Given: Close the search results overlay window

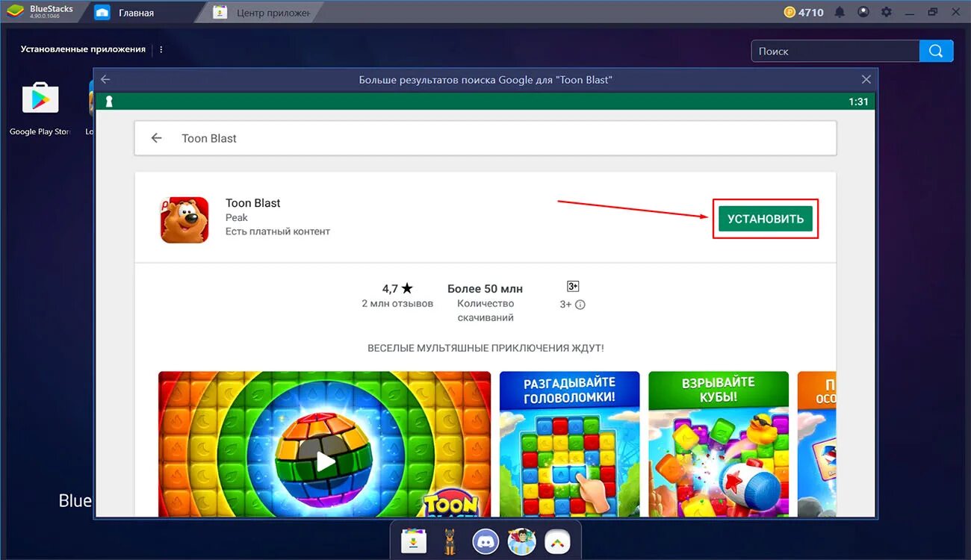Looking at the screenshot, I should tap(866, 79).
